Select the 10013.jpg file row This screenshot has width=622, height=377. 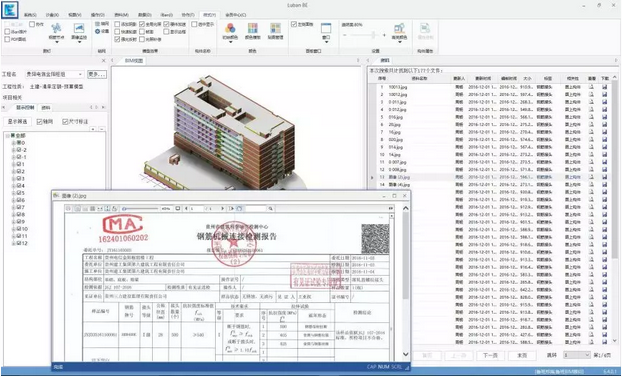tap(489, 87)
